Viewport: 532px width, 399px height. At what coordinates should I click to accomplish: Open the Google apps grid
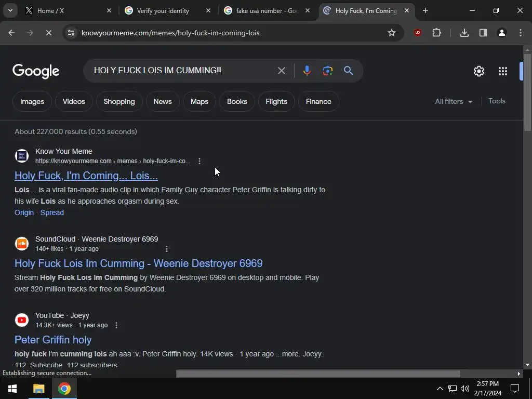pyautogui.click(x=503, y=71)
